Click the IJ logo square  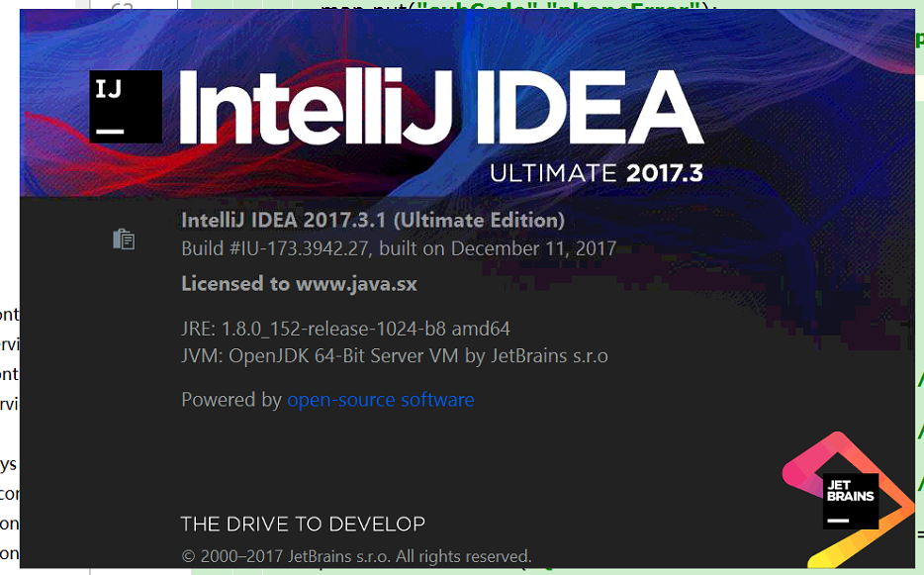point(126,106)
